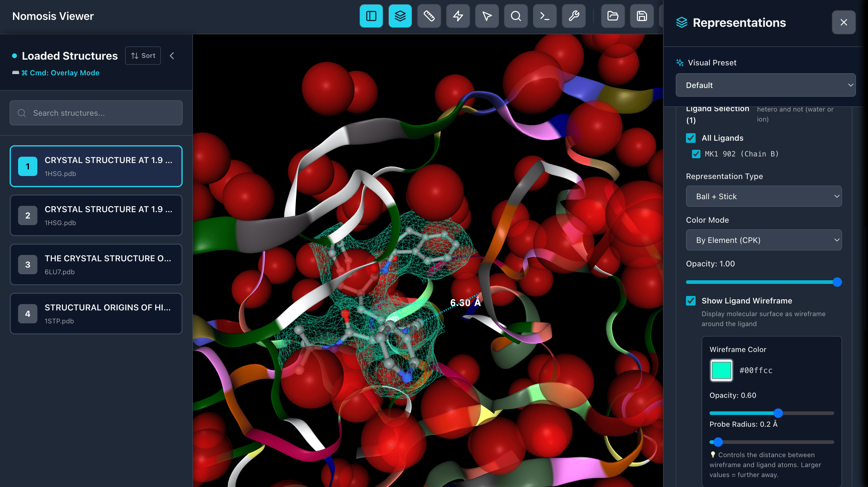Click the open folder icon
868x487 pixels.
(613, 16)
